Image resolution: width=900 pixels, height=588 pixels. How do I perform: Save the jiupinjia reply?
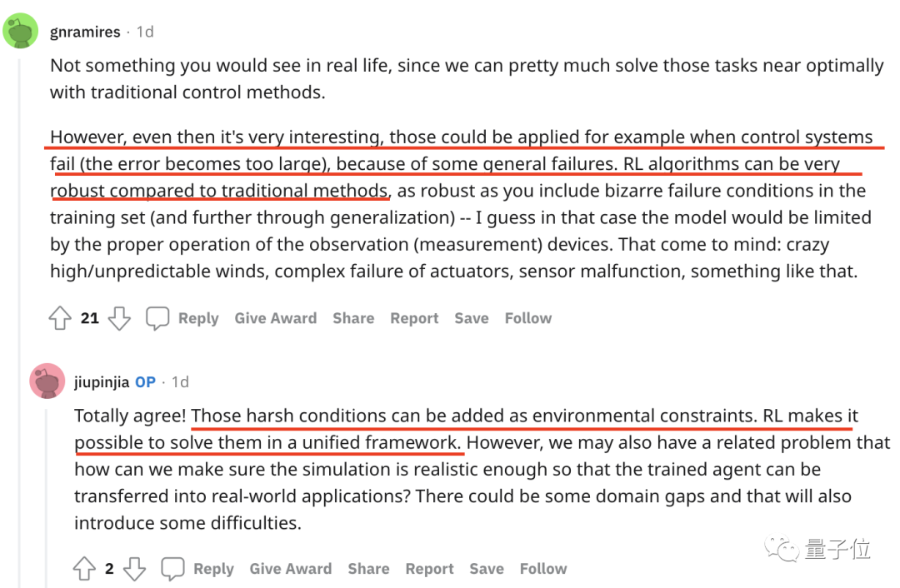click(x=487, y=569)
